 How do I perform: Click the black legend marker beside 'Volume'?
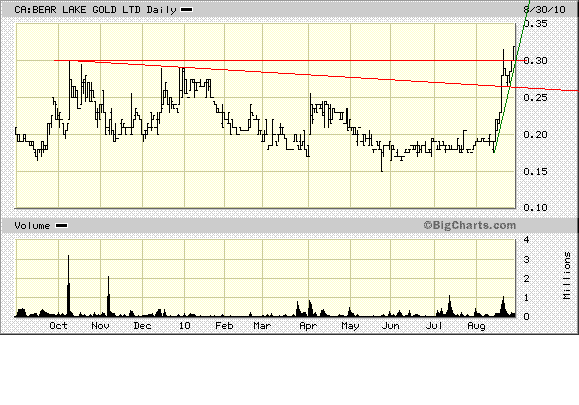[x=61, y=226]
